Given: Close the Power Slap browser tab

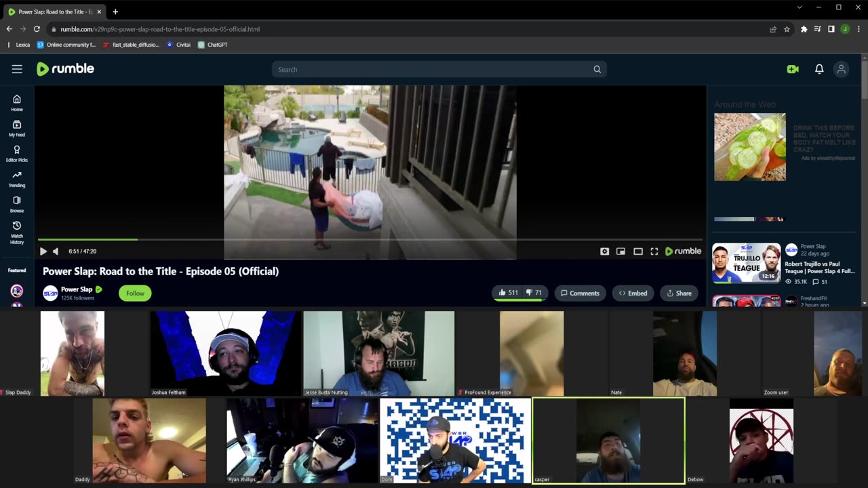Looking at the screenshot, I should tap(99, 12).
